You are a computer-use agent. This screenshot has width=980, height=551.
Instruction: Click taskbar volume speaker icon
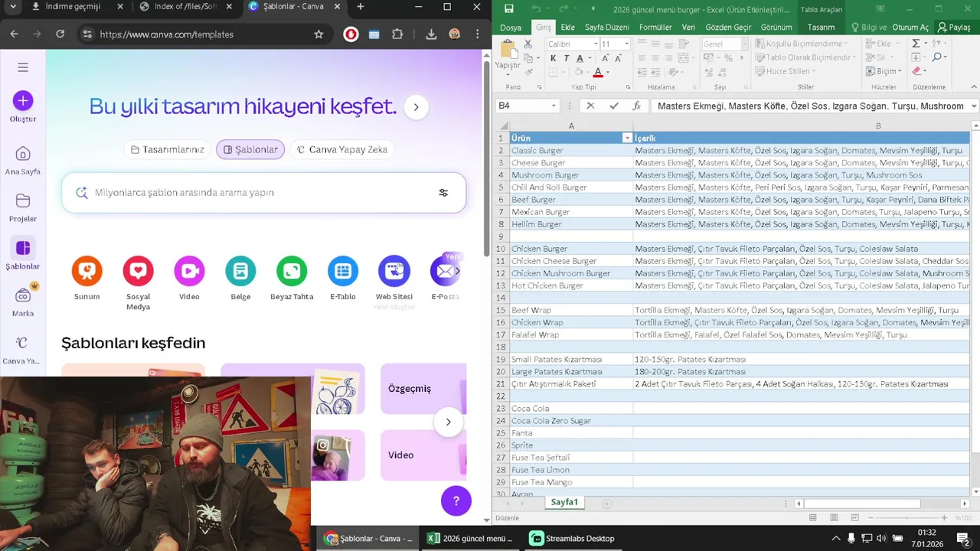(881, 539)
